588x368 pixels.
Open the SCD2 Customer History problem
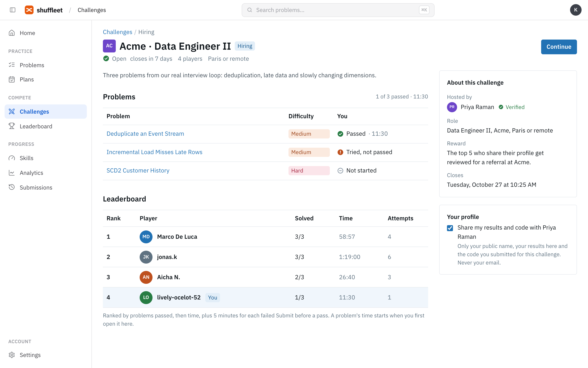click(x=138, y=170)
